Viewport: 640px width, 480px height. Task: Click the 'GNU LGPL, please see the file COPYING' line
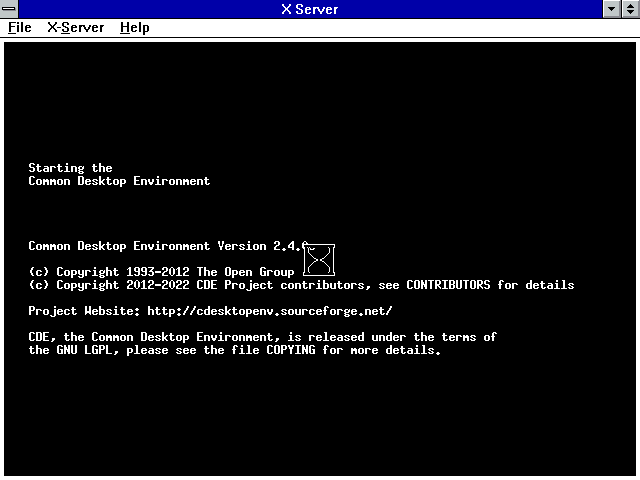point(235,350)
